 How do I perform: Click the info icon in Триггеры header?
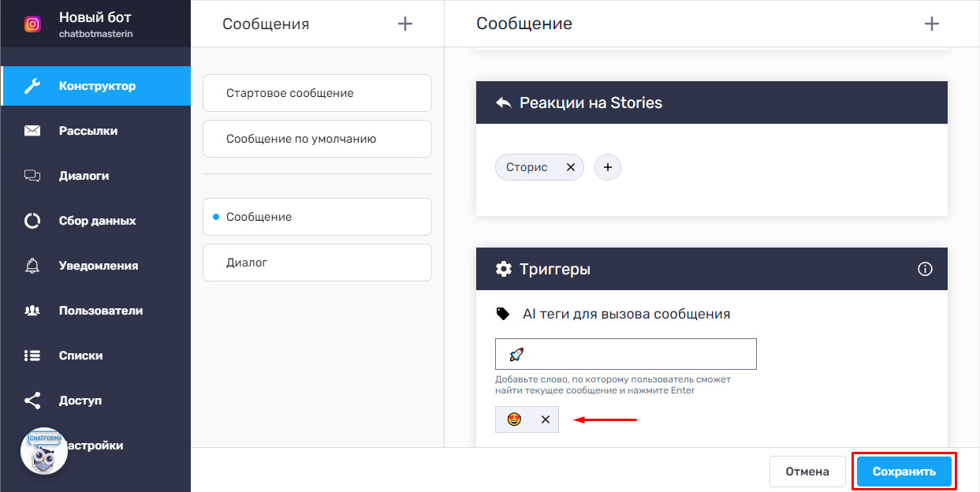[x=925, y=270]
